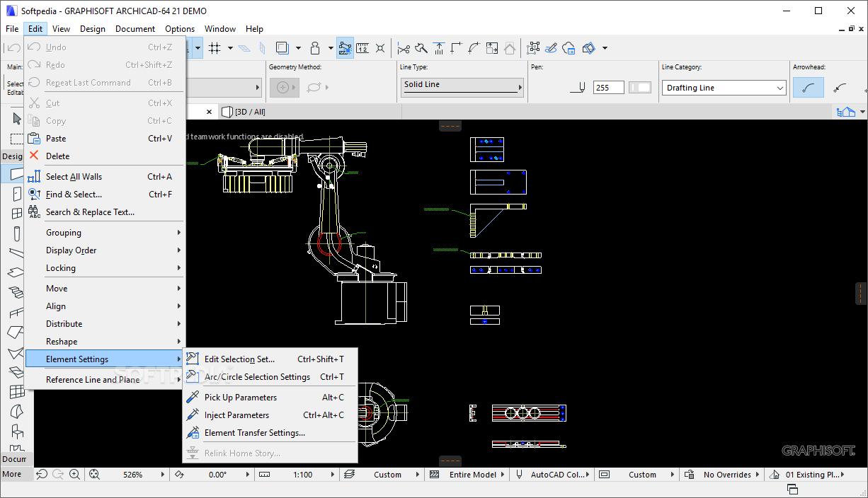Click the fillet corner icon
868x498 pixels.
point(474,48)
